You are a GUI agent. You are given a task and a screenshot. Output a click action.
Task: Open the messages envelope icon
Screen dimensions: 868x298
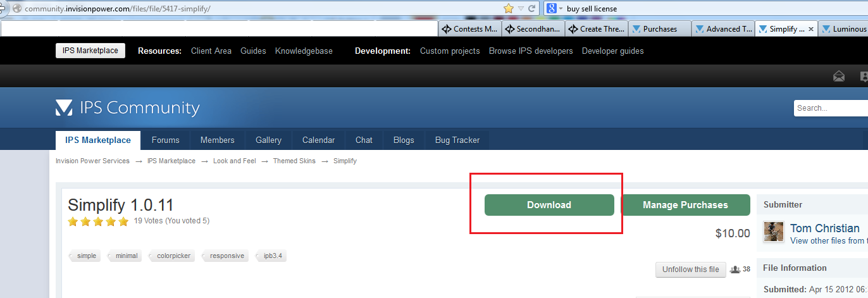point(839,77)
